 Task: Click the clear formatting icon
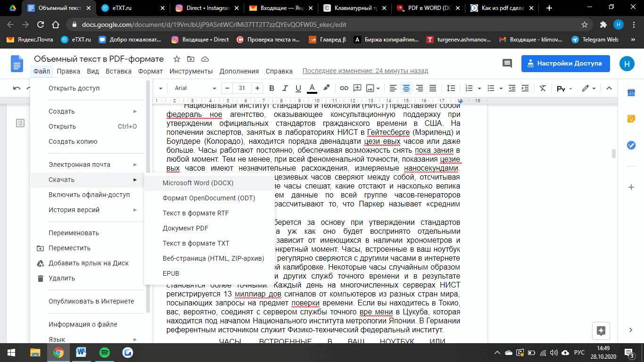543,88
